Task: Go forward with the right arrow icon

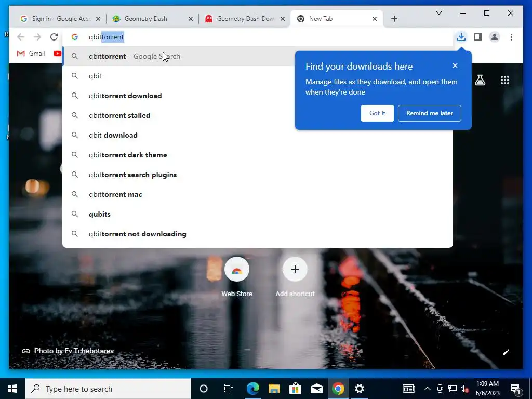Action: (37, 37)
